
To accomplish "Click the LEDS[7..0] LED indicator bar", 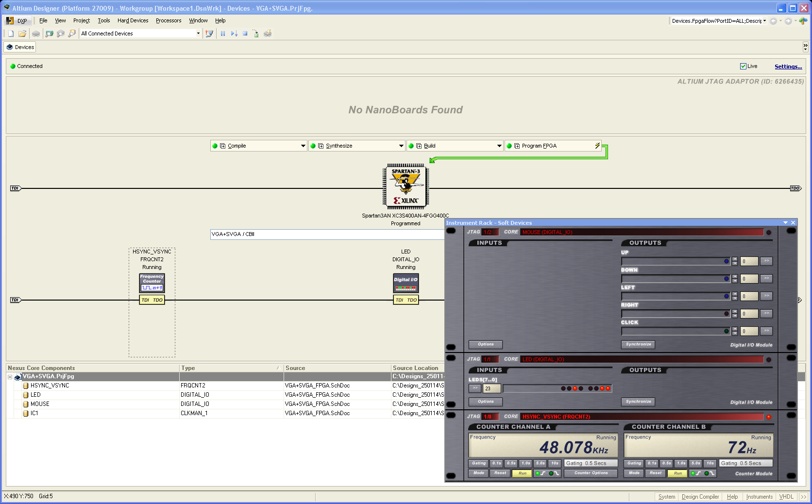I will point(558,388).
